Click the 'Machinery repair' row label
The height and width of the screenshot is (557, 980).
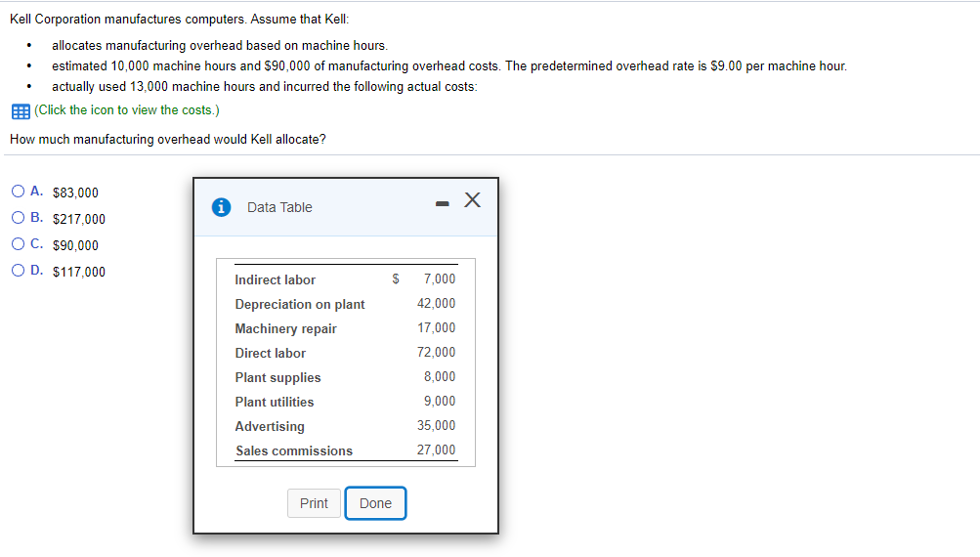coord(285,328)
